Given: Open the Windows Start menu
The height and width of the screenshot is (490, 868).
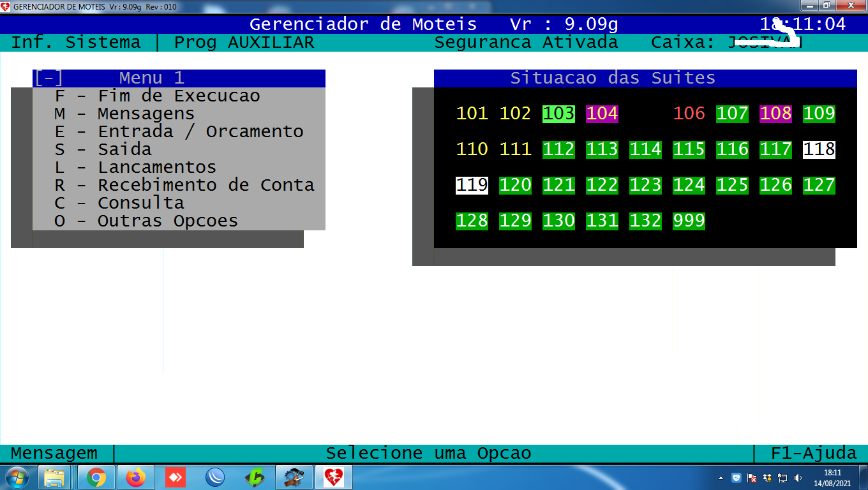Looking at the screenshot, I should tap(17, 477).
